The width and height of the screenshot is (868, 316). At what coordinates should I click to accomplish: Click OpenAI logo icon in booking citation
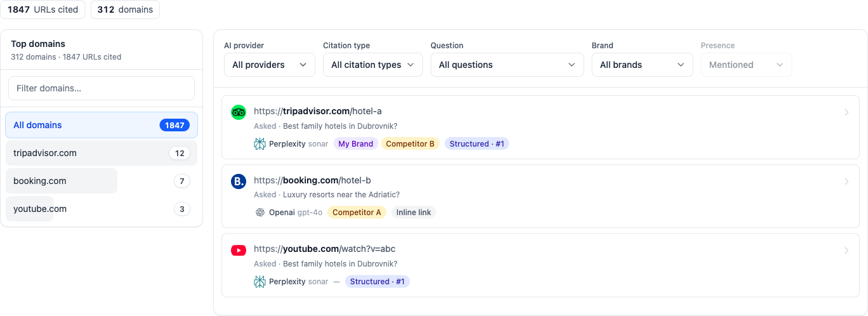click(260, 213)
